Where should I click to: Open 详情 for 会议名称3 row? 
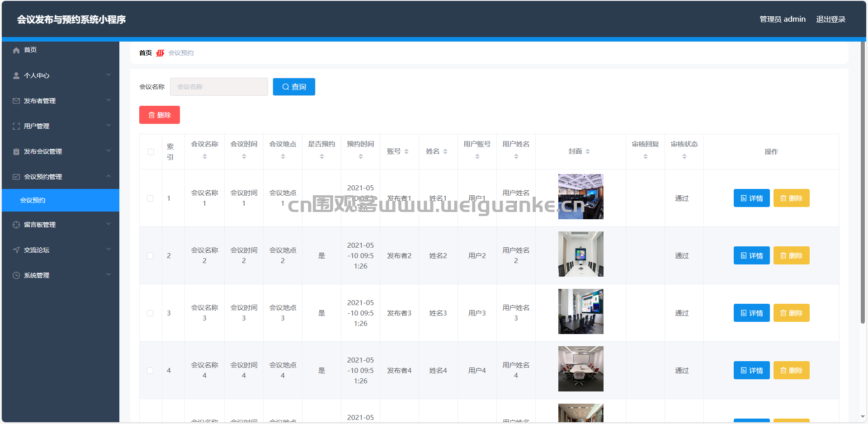click(x=751, y=313)
